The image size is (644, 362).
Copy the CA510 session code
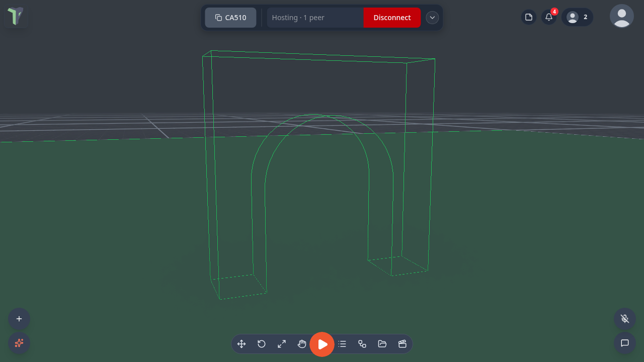click(x=230, y=18)
